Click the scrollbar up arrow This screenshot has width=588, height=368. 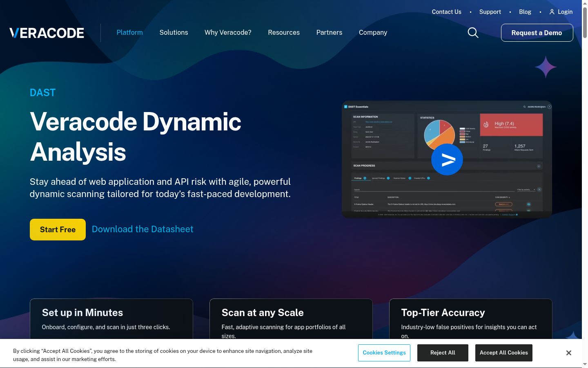[585, 3]
